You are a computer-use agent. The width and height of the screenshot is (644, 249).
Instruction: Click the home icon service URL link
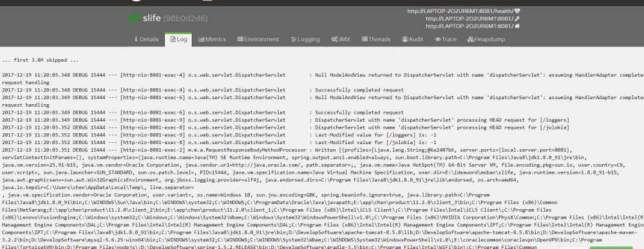[518, 26]
